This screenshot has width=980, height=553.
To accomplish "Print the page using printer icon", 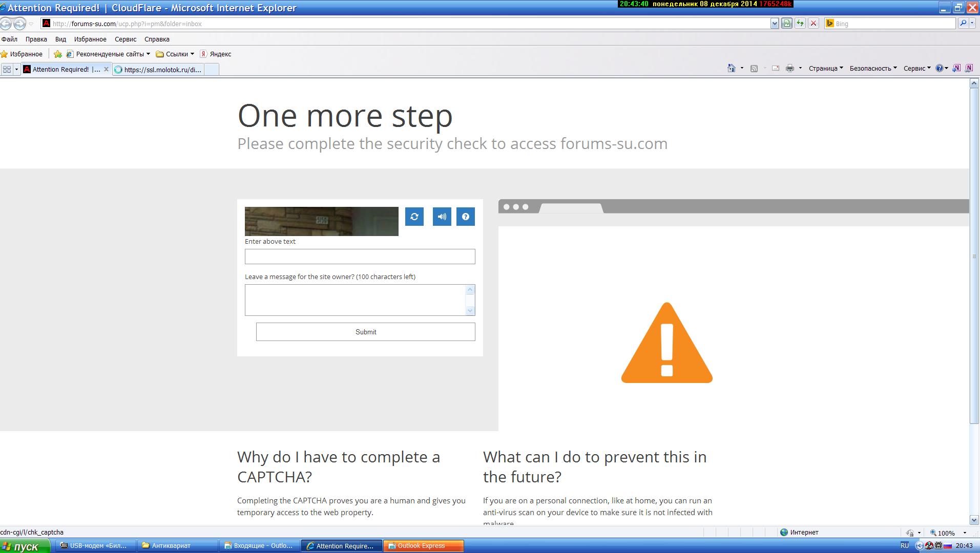I will point(790,68).
